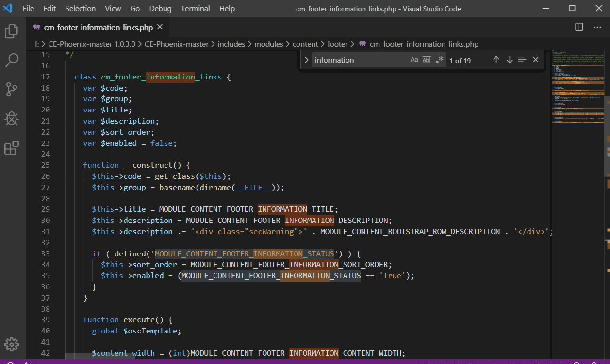This screenshot has width=610, height=364.
Task: Go to previous find match
Action: 496,60
